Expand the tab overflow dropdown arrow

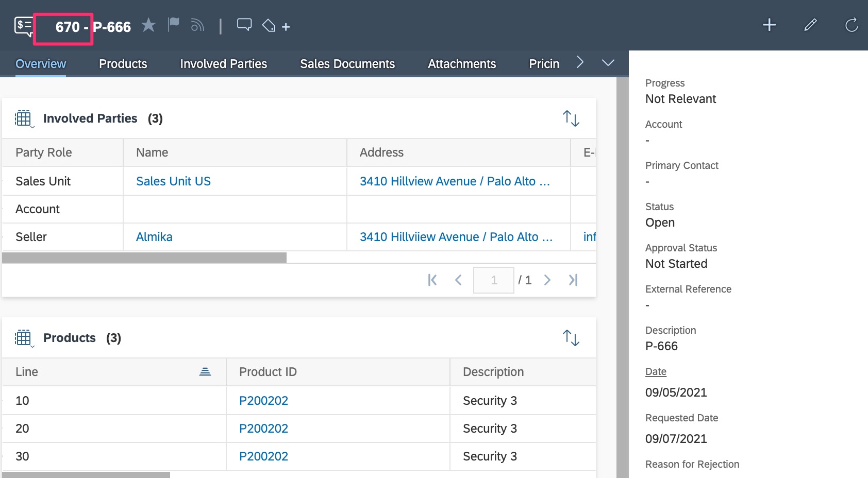click(608, 63)
